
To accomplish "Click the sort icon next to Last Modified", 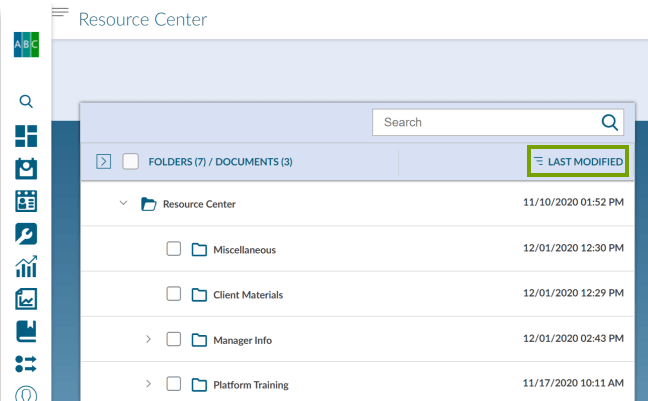I will (x=538, y=161).
